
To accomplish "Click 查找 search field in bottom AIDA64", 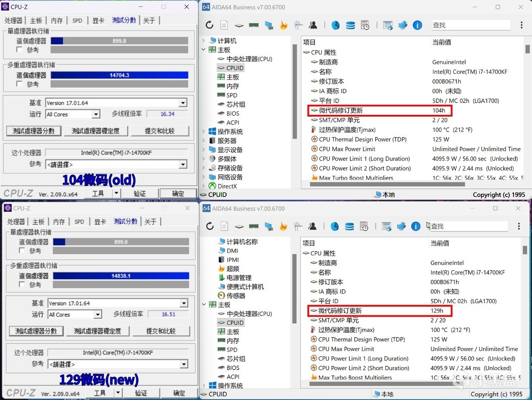I will point(469,226).
